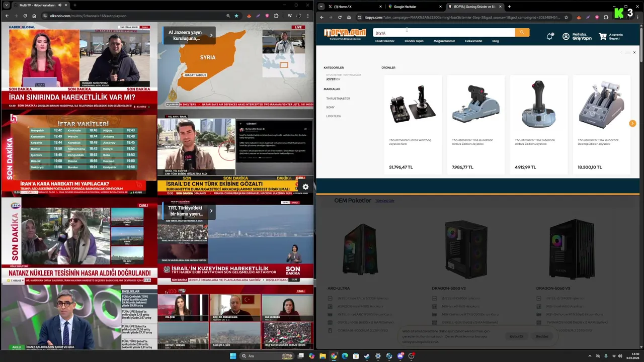Open the Microsoft Store taskbar icon

(356, 356)
